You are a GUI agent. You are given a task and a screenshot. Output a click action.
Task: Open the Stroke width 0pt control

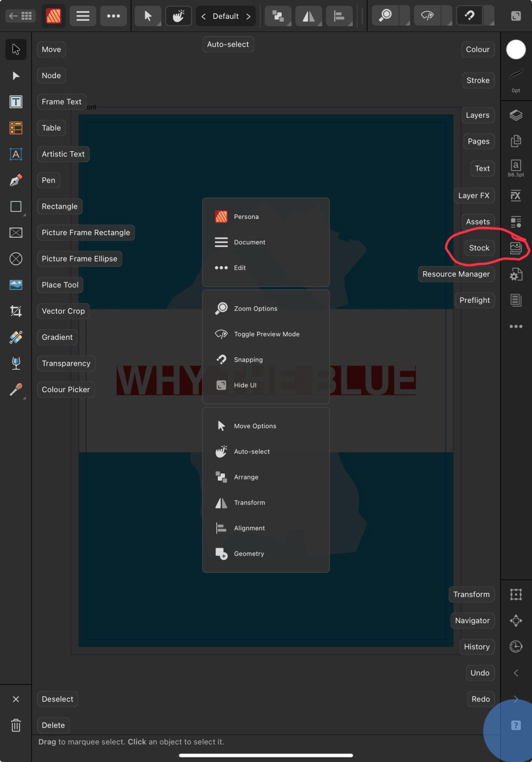pyautogui.click(x=516, y=80)
